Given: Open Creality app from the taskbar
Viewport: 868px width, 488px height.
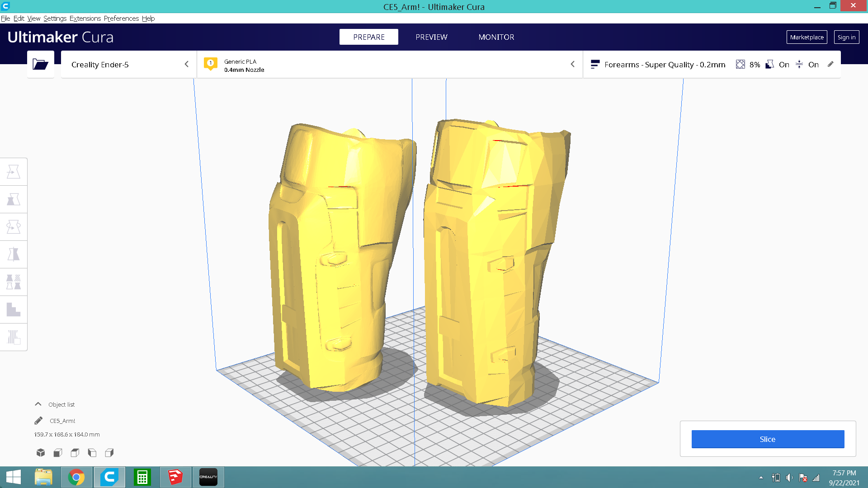Looking at the screenshot, I should pos(208,477).
